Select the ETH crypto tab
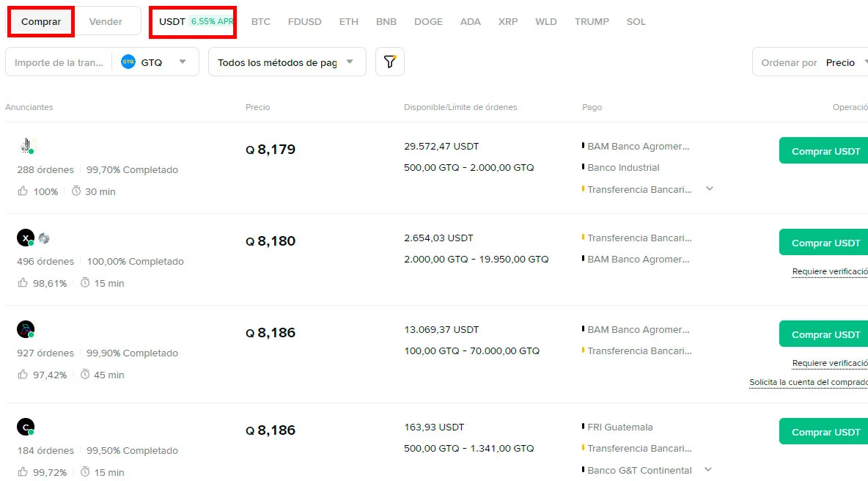Screen dimensions: 868x481 click(x=349, y=21)
